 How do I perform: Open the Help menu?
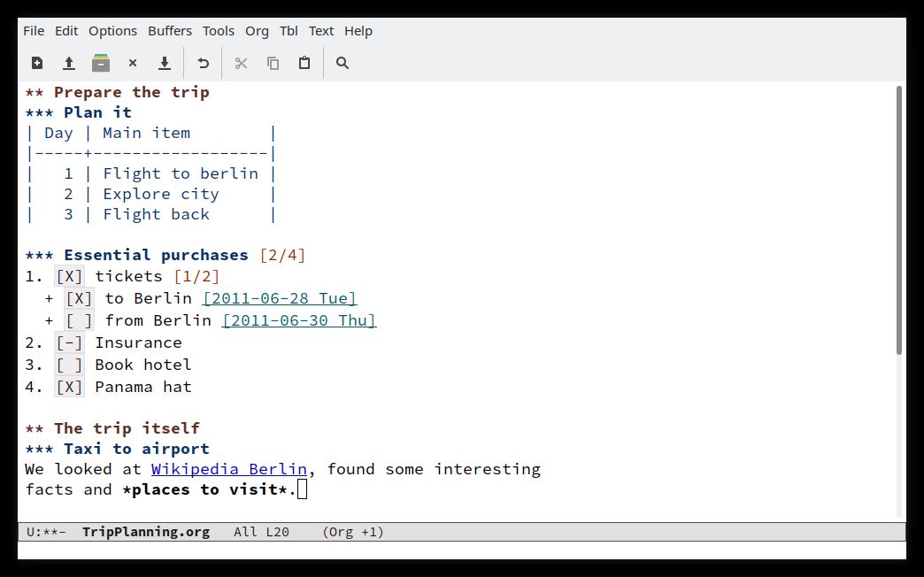tap(358, 31)
